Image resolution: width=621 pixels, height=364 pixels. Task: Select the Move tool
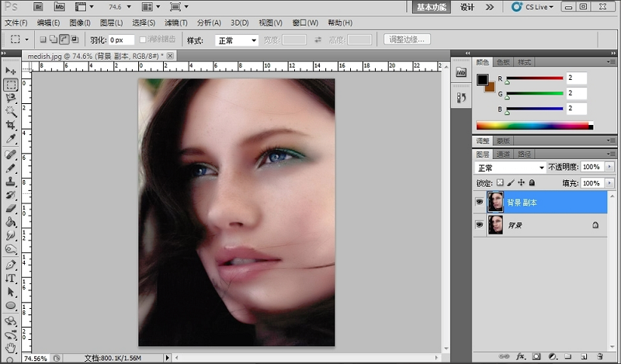click(11, 71)
